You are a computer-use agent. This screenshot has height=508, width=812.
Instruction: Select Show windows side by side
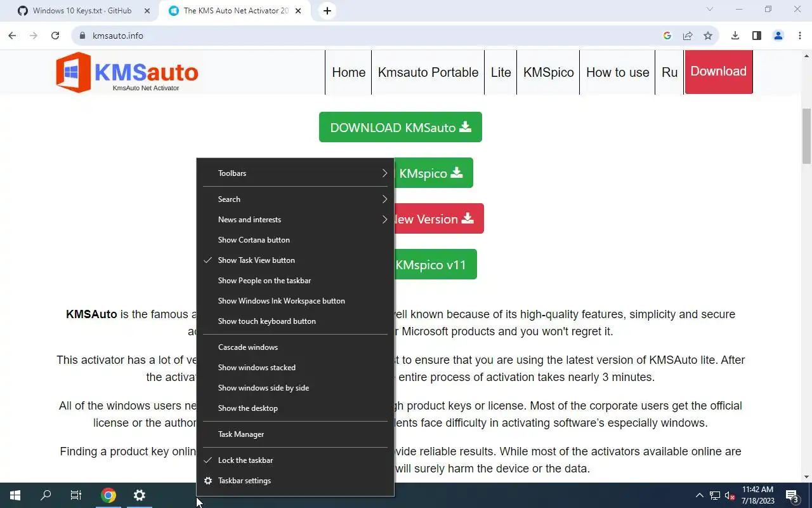pos(295,388)
